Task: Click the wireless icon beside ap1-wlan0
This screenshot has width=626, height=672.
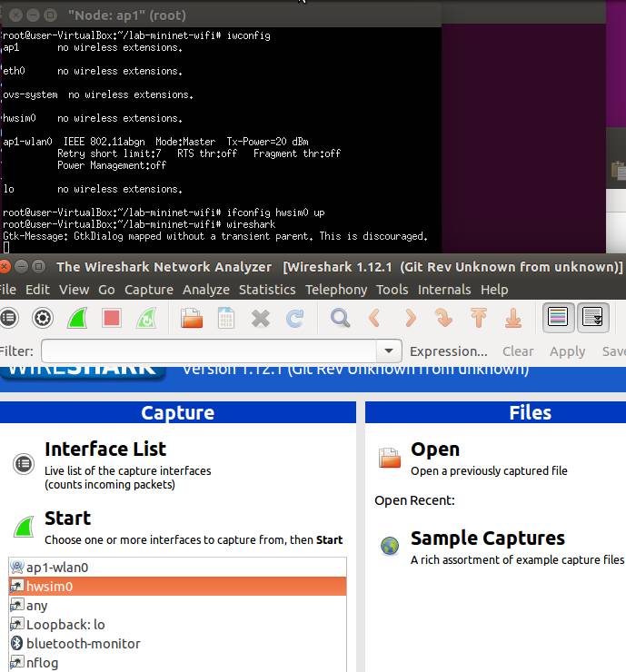Action: pos(16,567)
